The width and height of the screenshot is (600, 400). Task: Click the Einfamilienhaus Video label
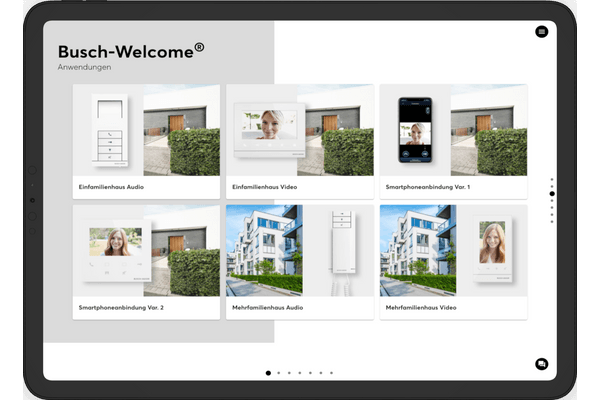(264, 187)
